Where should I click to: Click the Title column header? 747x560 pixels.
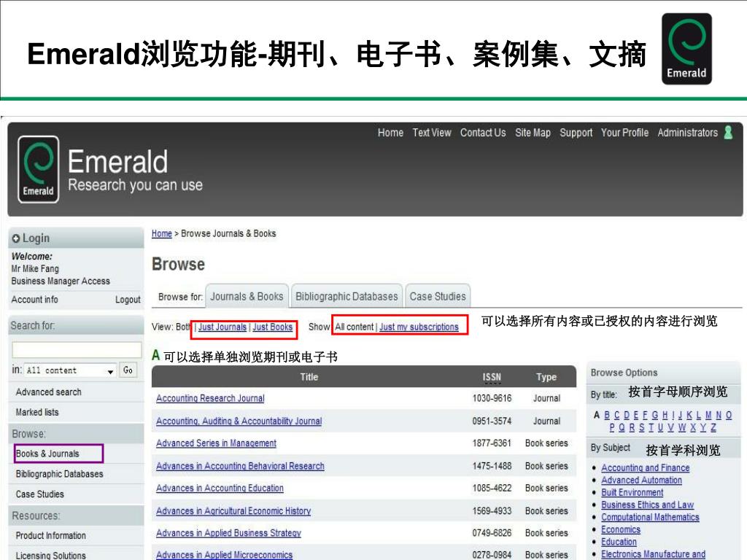pos(309,377)
